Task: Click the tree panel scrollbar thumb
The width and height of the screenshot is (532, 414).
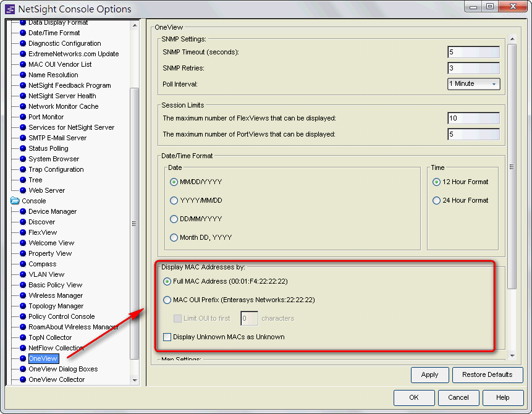Action: click(135, 224)
